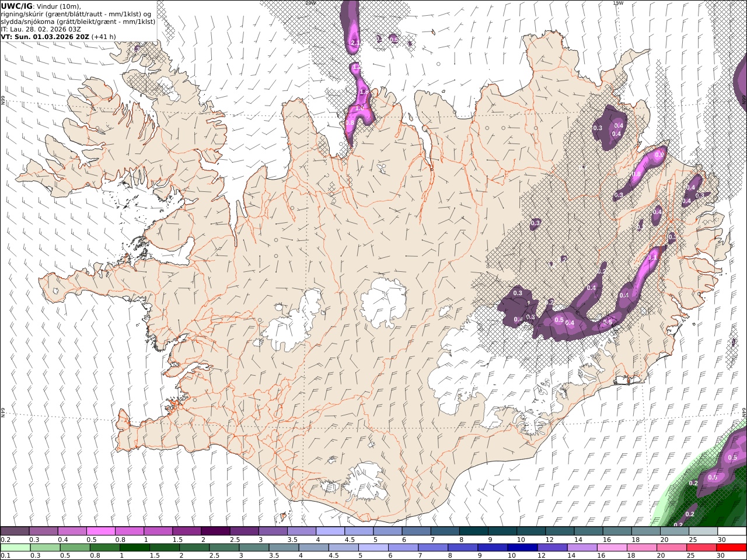The height and width of the screenshot is (560, 747).
Task: Select the pale green 0.1–0.3 rain swatch
Action: tap(15, 548)
